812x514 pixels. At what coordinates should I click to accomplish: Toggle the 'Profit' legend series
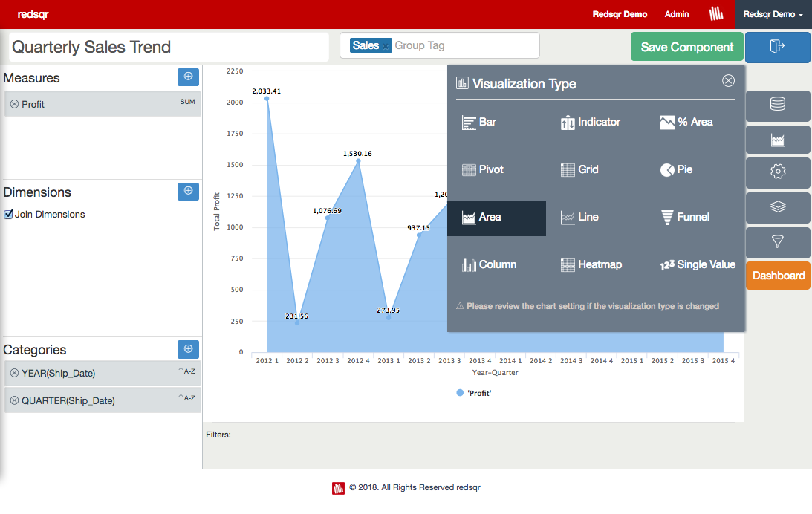tap(474, 393)
